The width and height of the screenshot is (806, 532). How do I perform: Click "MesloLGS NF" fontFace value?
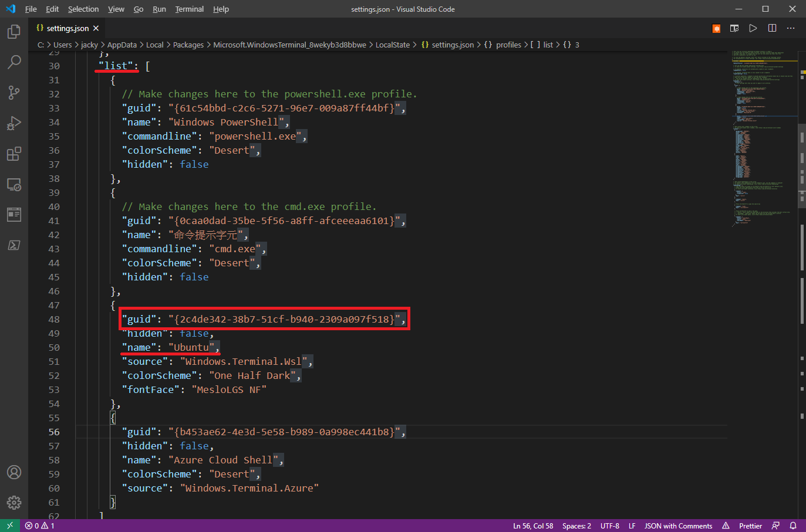pyautogui.click(x=229, y=389)
